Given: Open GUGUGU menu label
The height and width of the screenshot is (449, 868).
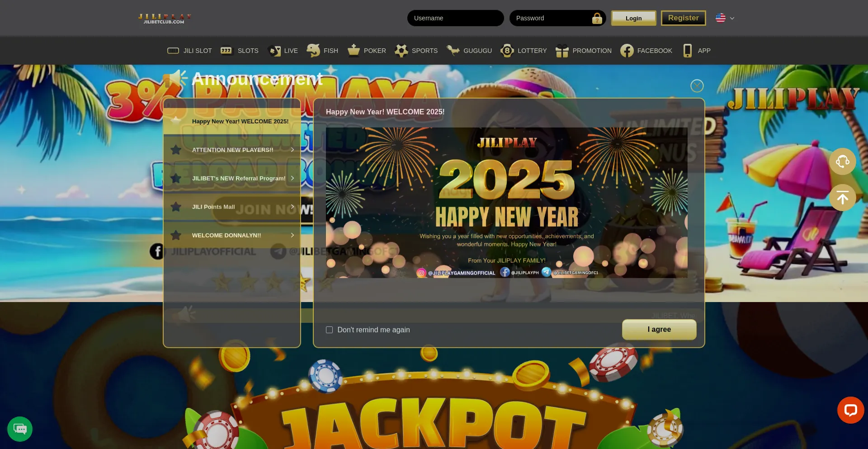Looking at the screenshot, I should click(x=477, y=51).
